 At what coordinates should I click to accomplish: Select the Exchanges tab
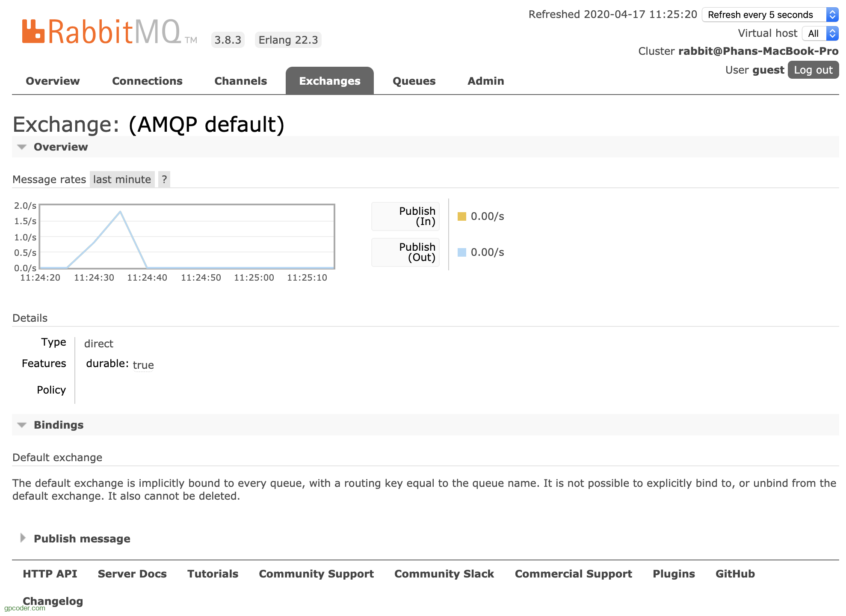click(x=330, y=81)
